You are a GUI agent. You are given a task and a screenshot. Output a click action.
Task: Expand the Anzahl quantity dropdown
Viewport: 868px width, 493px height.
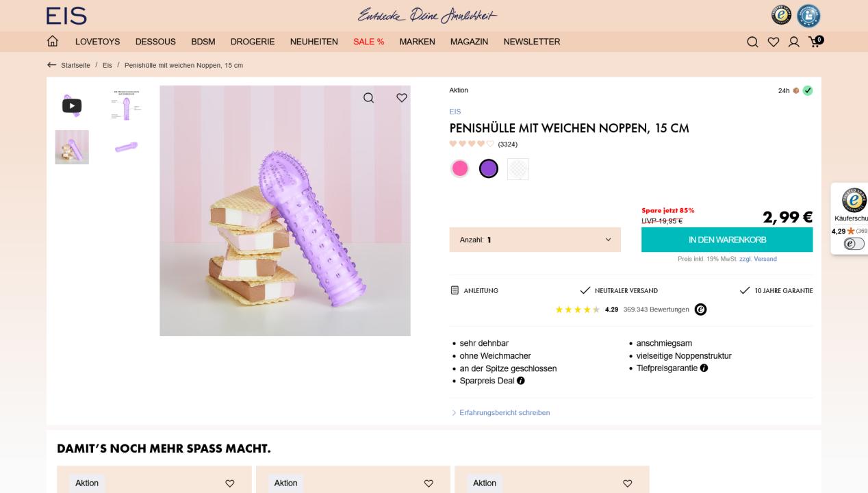(x=535, y=240)
